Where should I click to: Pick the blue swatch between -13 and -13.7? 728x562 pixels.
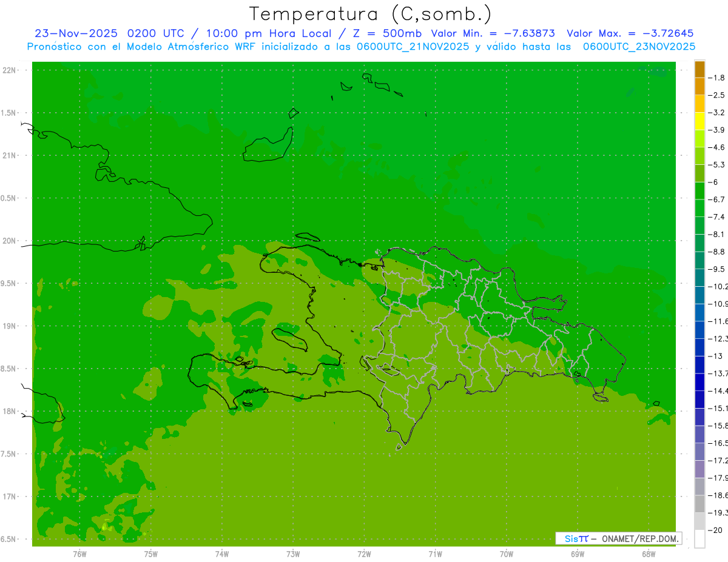pos(699,365)
